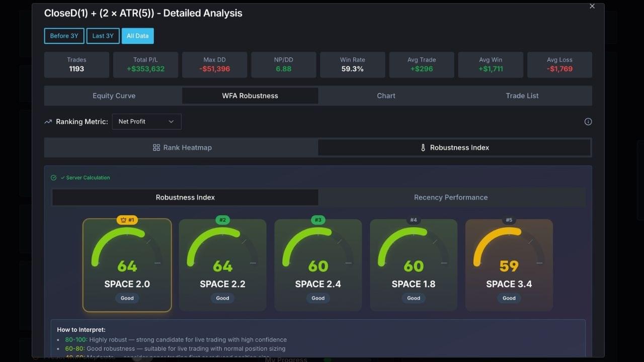Click the Rank Heatmap grid icon
Viewport: 644px width, 362px height.
pyautogui.click(x=156, y=147)
